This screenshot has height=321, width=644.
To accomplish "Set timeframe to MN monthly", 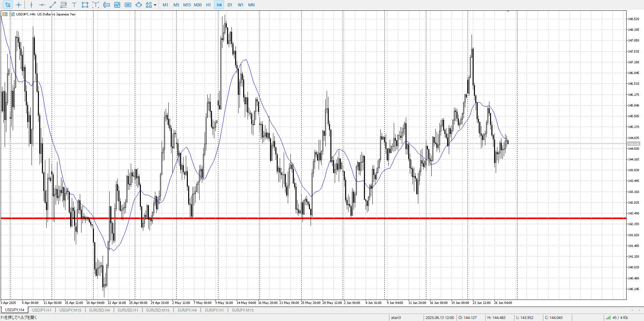I will (x=251, y=5).
